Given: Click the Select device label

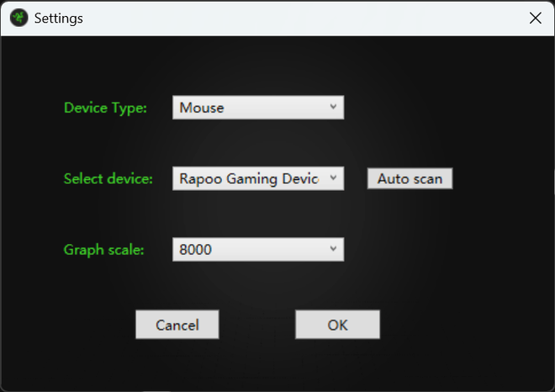Looking at the screenshot, I should 108,178.
